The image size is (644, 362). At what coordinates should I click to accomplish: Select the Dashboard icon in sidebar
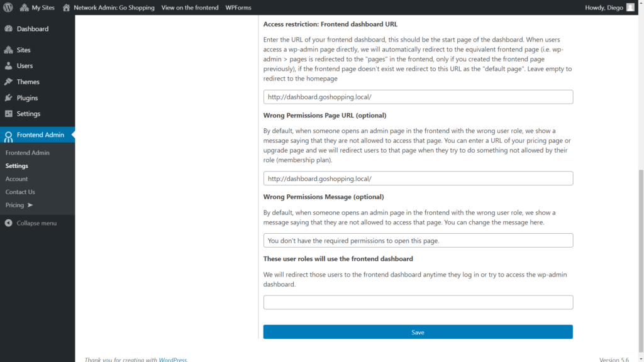point(8,28)
